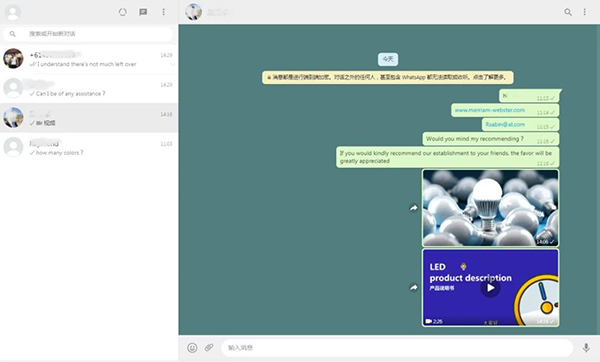Forward the light bulb photo using the arrow icon
Screen dimensions: 600x362
[x=413, y=208]
